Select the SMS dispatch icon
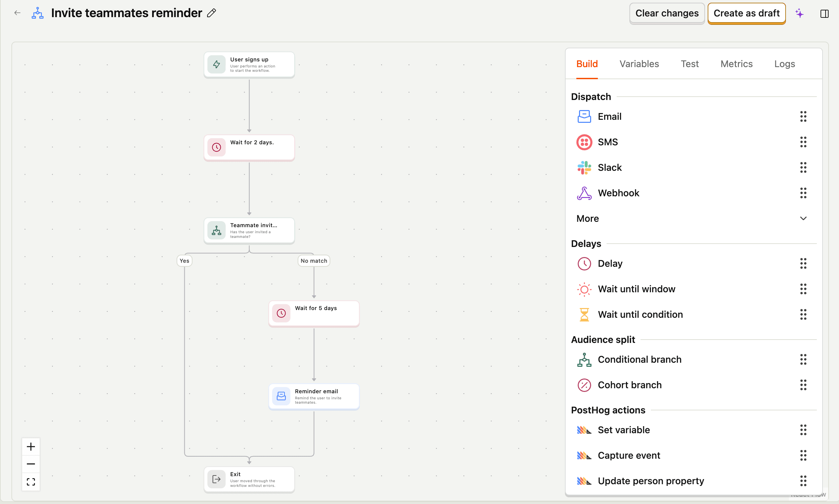 pos(584,142)
